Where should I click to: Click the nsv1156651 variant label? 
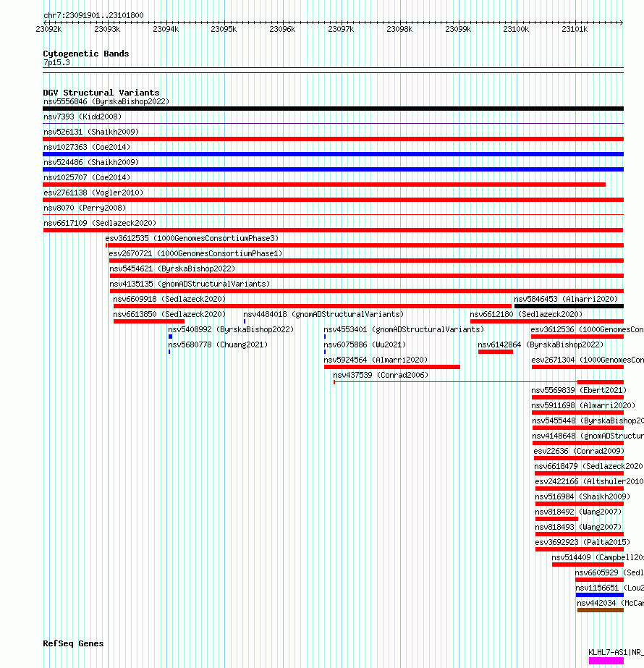(x=609, y=588)
